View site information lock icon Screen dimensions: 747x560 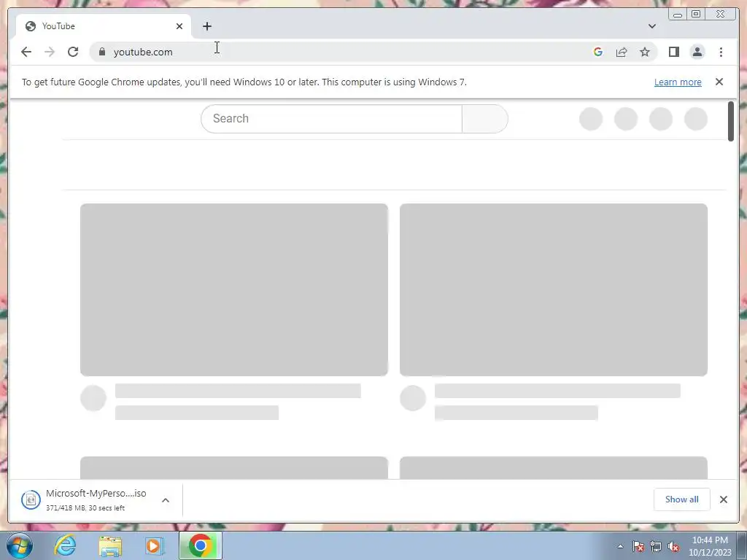click(101, 52)
